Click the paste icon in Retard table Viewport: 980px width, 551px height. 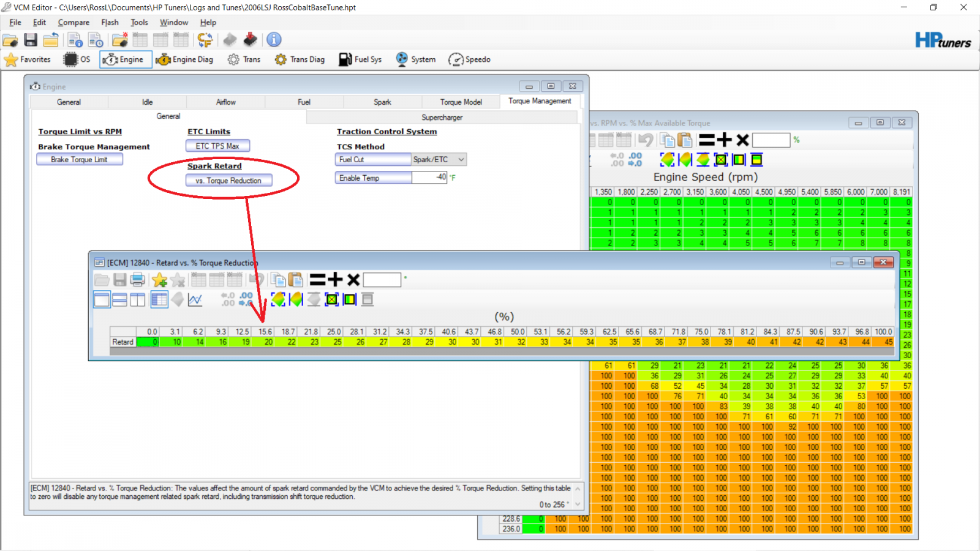point(296,280)
